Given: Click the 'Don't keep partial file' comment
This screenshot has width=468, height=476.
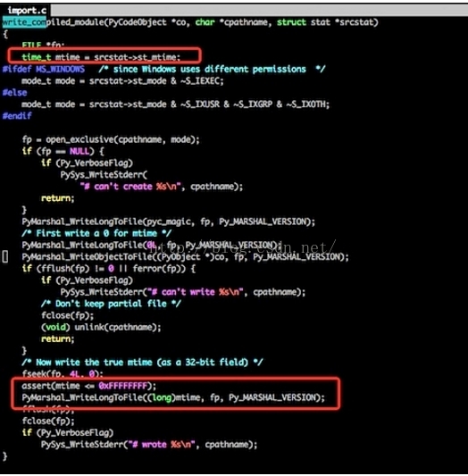Looking at the screenshot, I should click(x=111, y=304).
